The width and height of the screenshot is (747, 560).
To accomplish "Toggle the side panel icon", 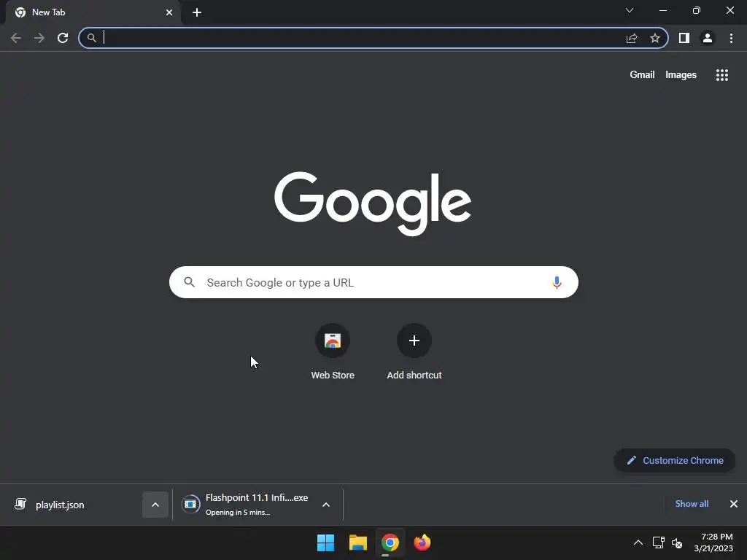I will pos(684,38).
